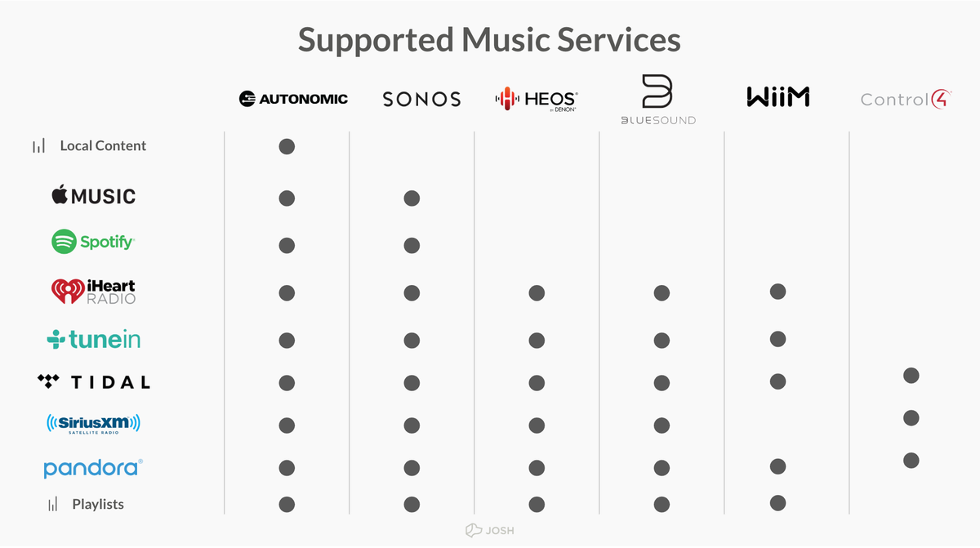Viewport: 980px width, 548px height.
Task: Open the Bluesound logo
Action: tap(657, 100)
